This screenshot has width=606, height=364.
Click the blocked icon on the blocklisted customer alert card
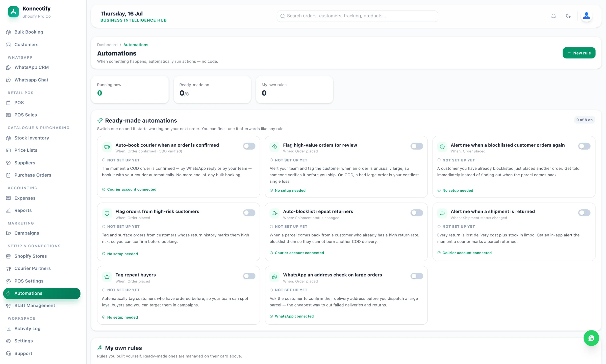click(442, 147)
